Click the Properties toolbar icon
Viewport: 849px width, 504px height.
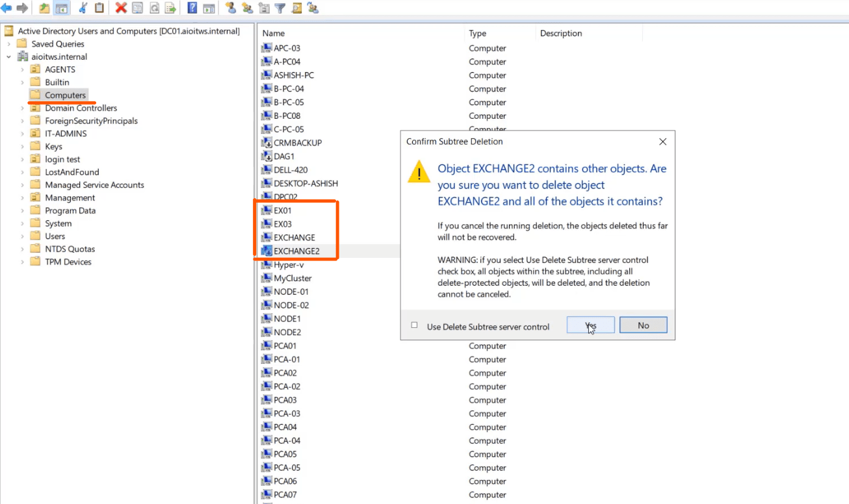137,8
